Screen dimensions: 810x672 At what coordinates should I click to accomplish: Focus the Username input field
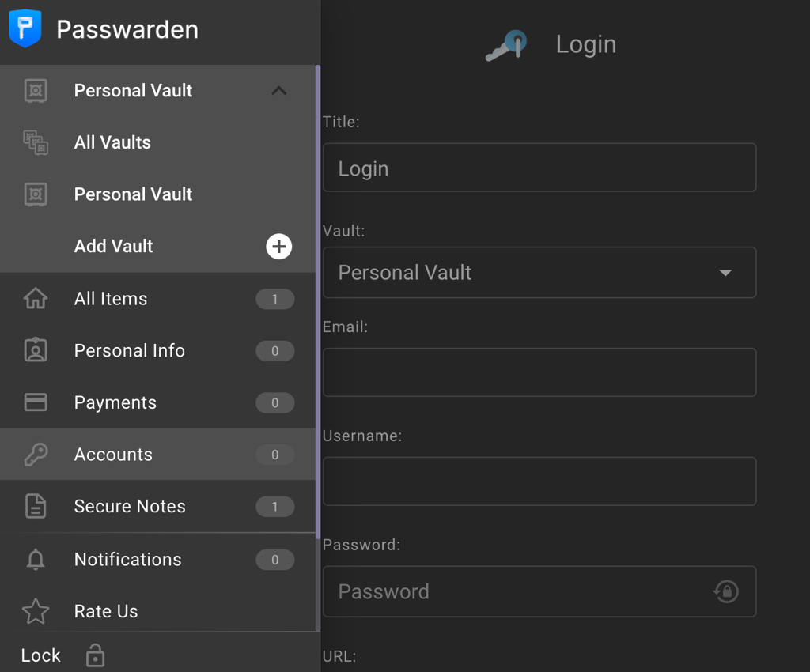click(539, 481)
